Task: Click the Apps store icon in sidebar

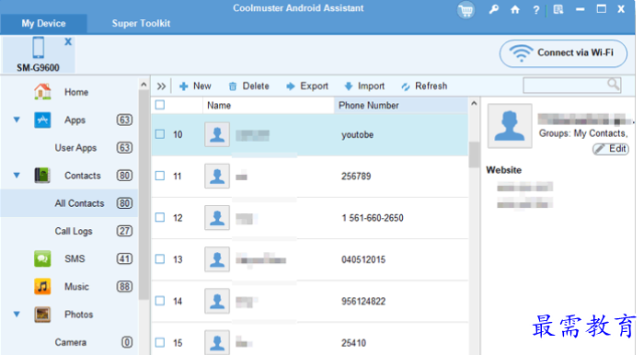Action: [42, 120]
